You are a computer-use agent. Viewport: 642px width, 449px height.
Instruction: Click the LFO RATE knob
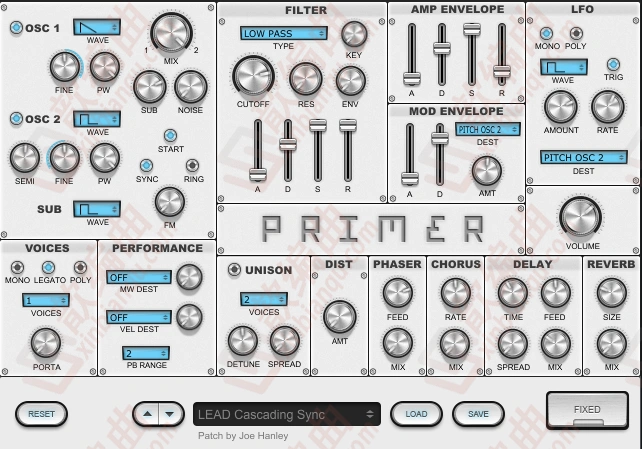(x=608, y=107)
